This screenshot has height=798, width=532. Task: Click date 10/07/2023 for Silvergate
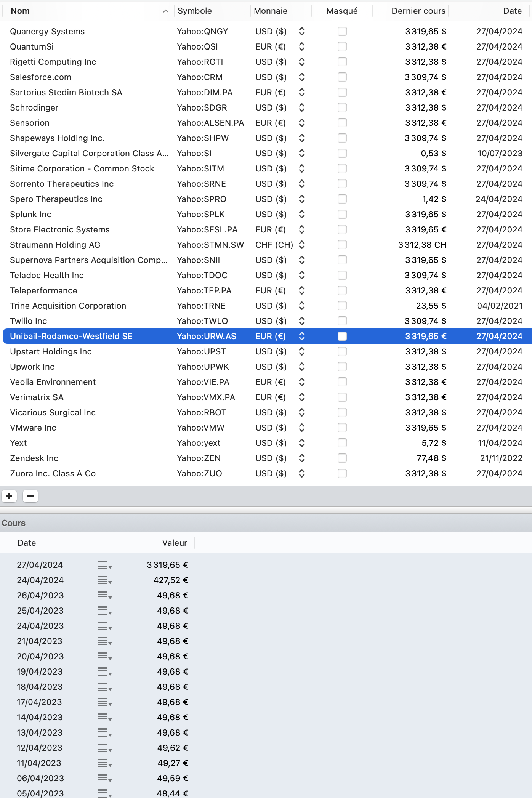point(500,153)
